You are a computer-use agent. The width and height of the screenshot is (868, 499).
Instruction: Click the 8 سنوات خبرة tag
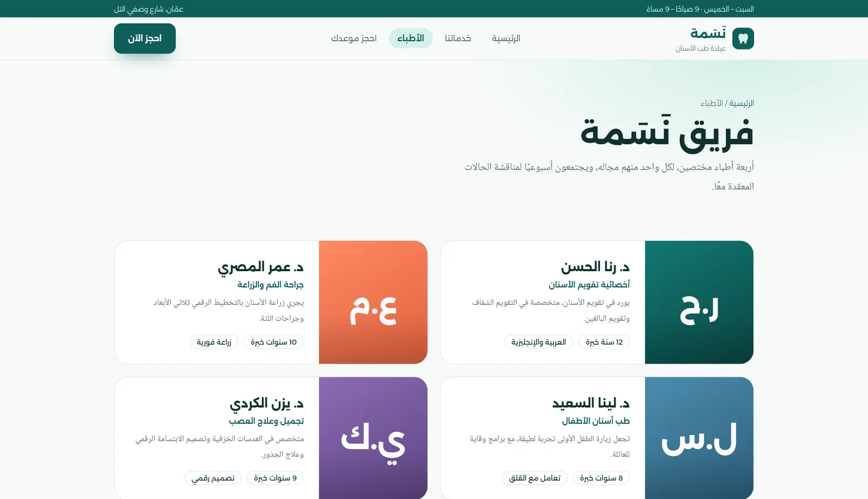602,478
